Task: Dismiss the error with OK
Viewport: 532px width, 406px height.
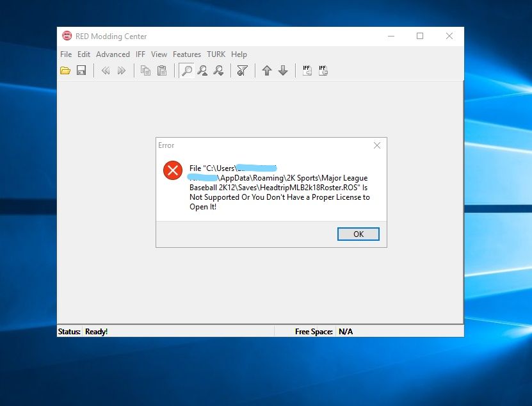Action: tap(359, 234)
